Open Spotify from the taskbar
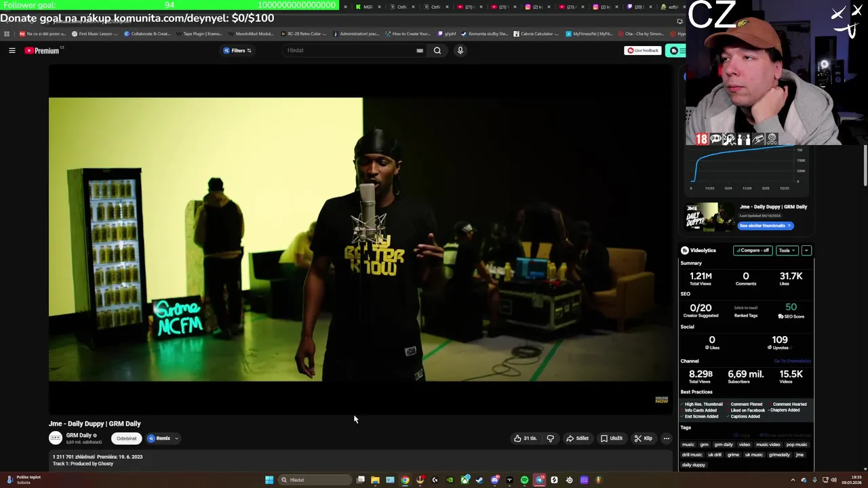 click(524, 480)
